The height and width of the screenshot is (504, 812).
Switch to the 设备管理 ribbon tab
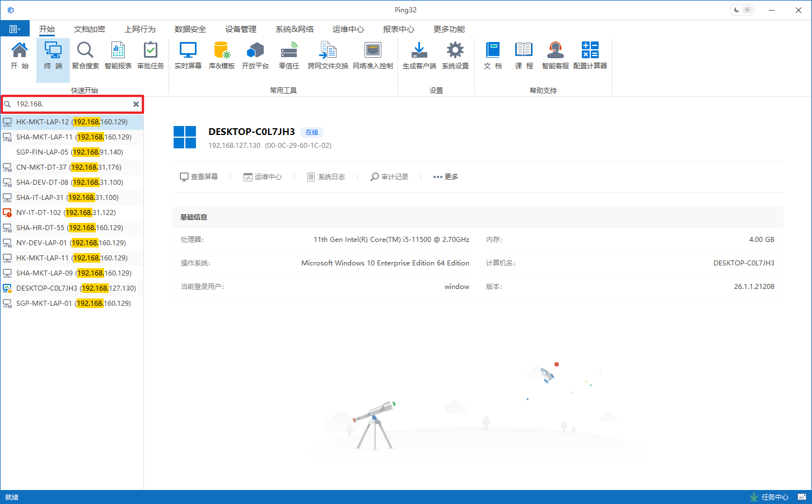click(x=241, y=29)
